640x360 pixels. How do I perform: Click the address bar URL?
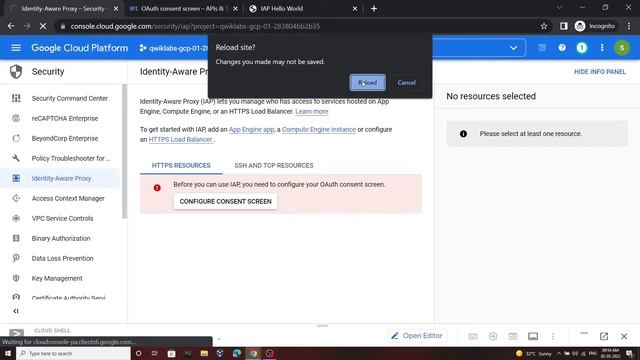click(x=195, y=26)
